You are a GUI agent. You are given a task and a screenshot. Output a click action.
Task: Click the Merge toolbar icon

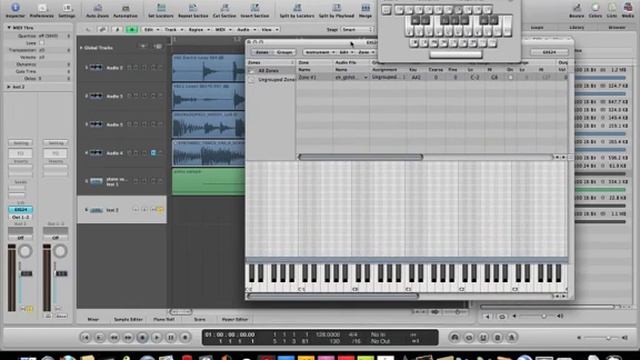point(365,10)
